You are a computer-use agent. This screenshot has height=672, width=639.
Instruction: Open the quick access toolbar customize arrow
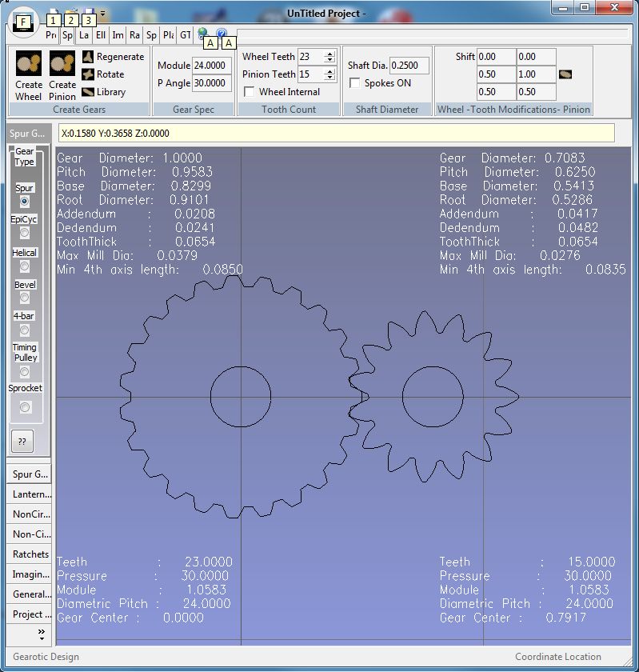pyautogui.click(x=103, y=14)
